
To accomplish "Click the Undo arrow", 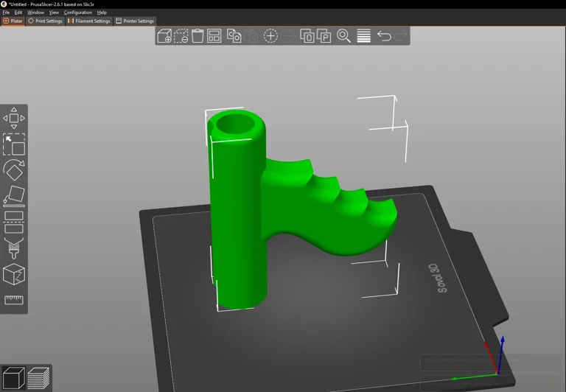I will pyautogui.click(x=384, y=35).
